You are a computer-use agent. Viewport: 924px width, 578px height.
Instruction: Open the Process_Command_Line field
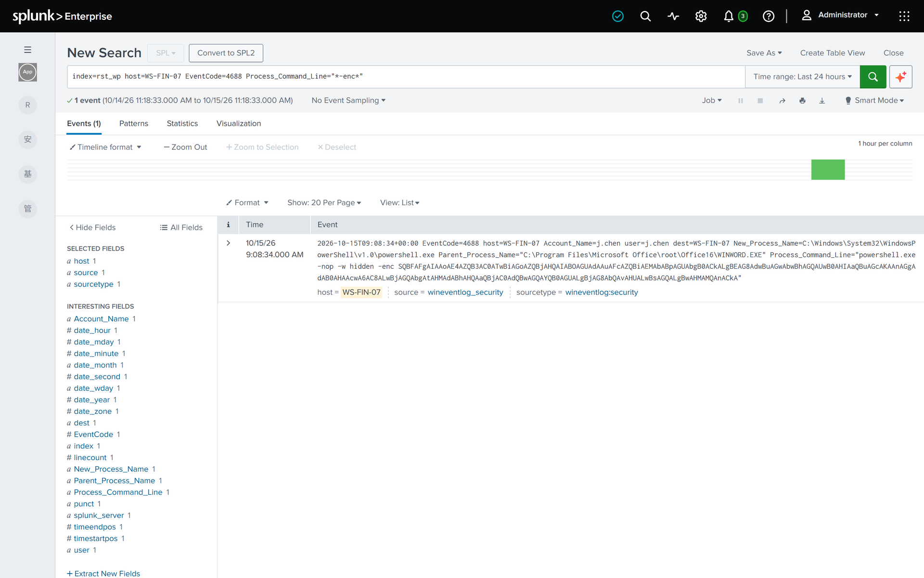[118, 492]
